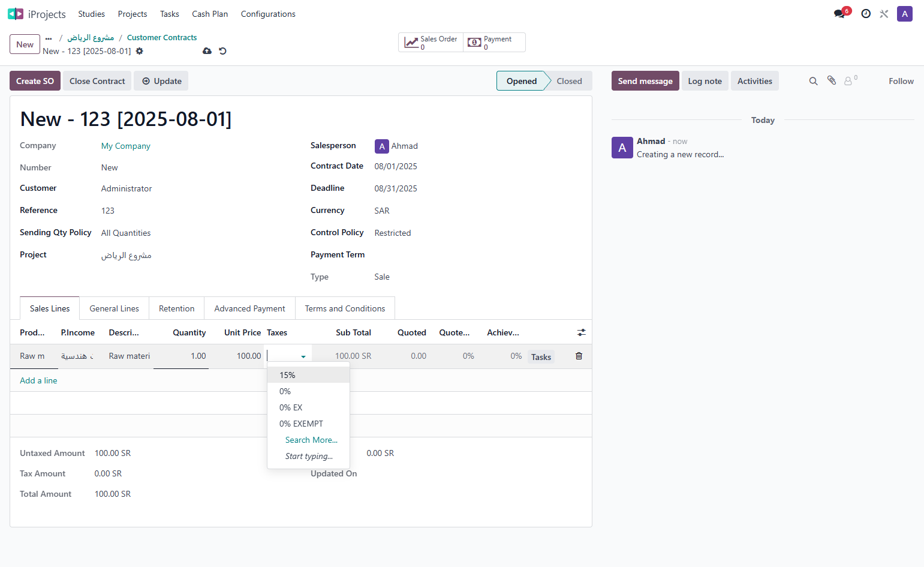Viewport: 924px width, 567px height.
Task: Click the Tasks button on line
Action: click(x=541, y=357)
